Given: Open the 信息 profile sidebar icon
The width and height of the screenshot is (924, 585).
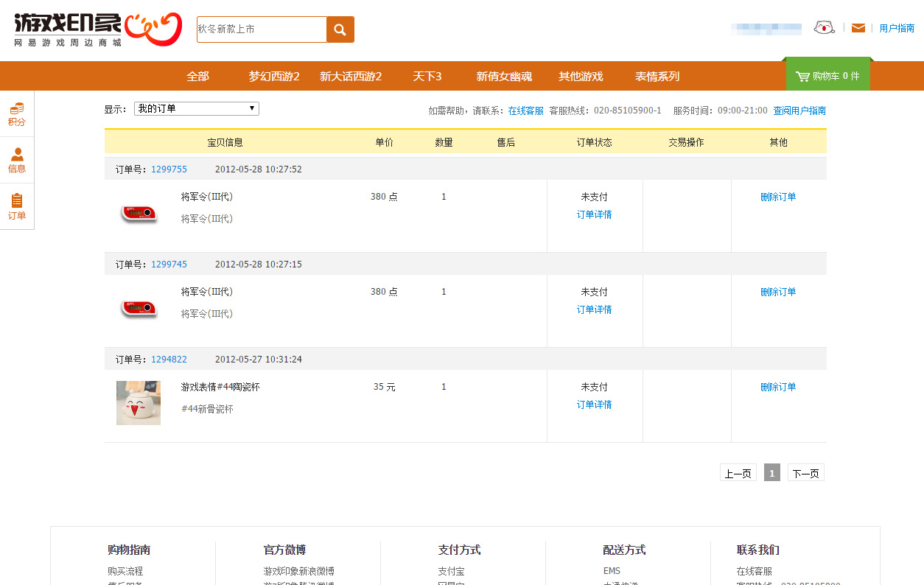Looking at the screenshot, I should [x=17, y=161].
